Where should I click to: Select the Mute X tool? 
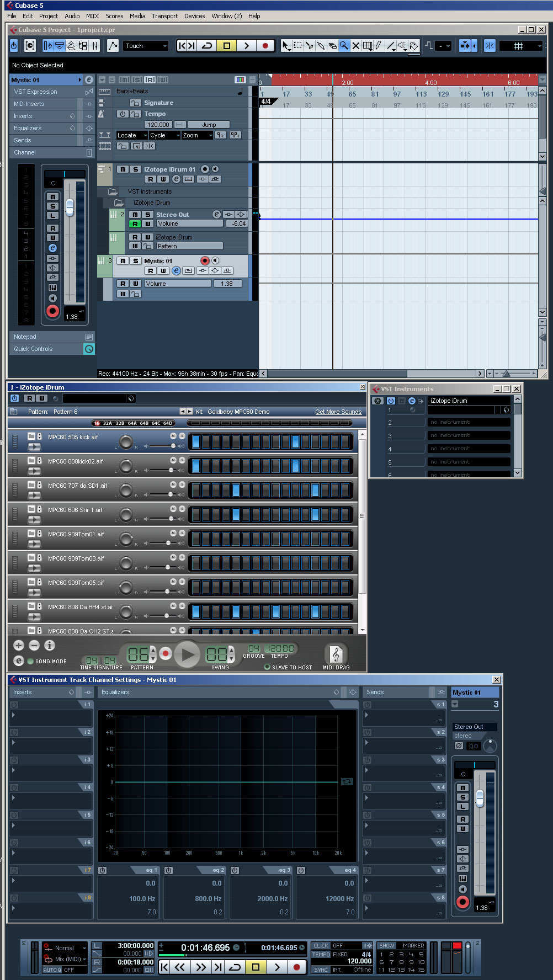355,46
